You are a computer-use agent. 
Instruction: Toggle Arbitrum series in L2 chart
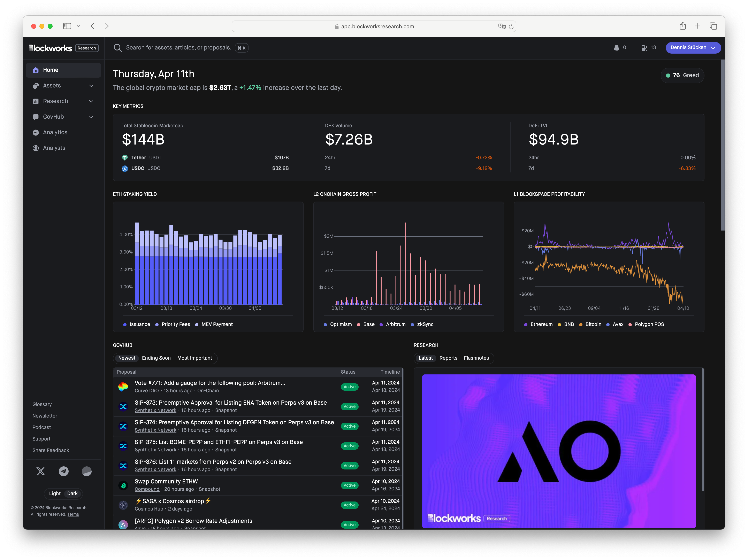392,324
